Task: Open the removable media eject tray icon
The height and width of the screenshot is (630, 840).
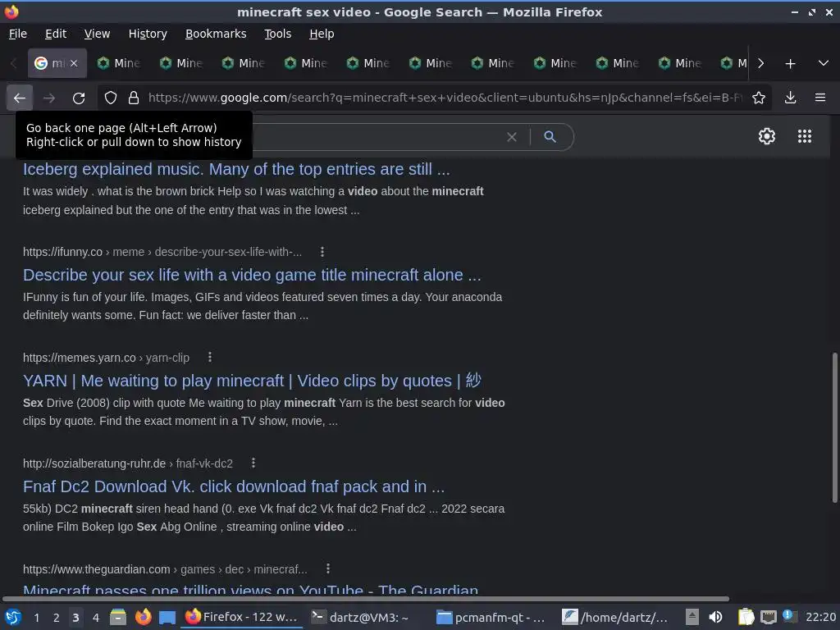Action: [x=692, y=617]
